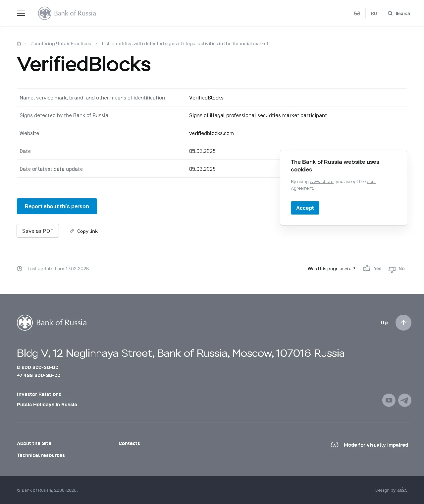Click Report about this person button
The height and width of the screenshot is (504, 424).
point(57,206)
